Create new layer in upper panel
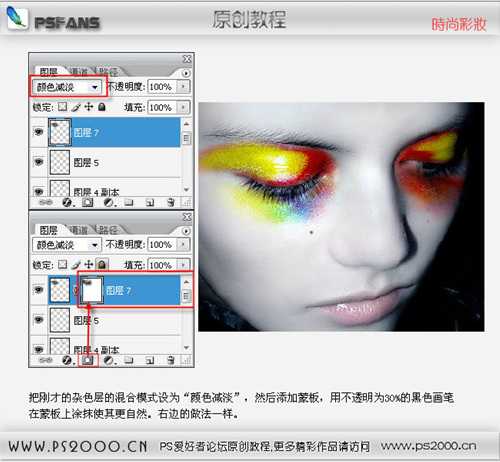This screenshot has height=462, width=500. (x=150, y=202)
